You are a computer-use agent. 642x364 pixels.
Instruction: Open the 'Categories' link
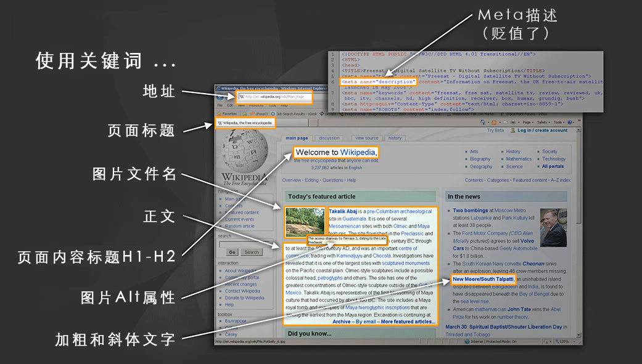(x=498, y=180)
